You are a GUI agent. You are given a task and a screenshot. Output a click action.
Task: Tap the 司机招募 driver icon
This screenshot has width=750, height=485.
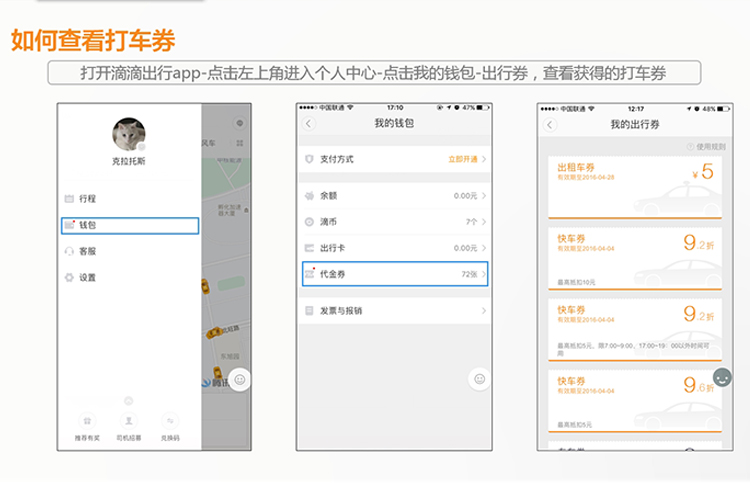129,421
